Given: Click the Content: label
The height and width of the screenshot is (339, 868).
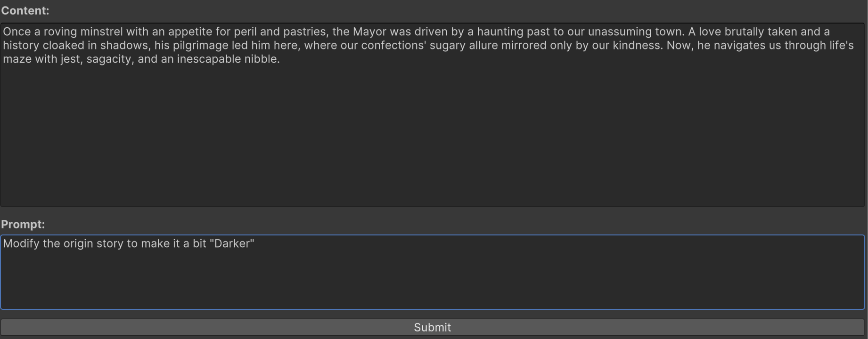Looking at the screenshot, I should pos(25,10).
